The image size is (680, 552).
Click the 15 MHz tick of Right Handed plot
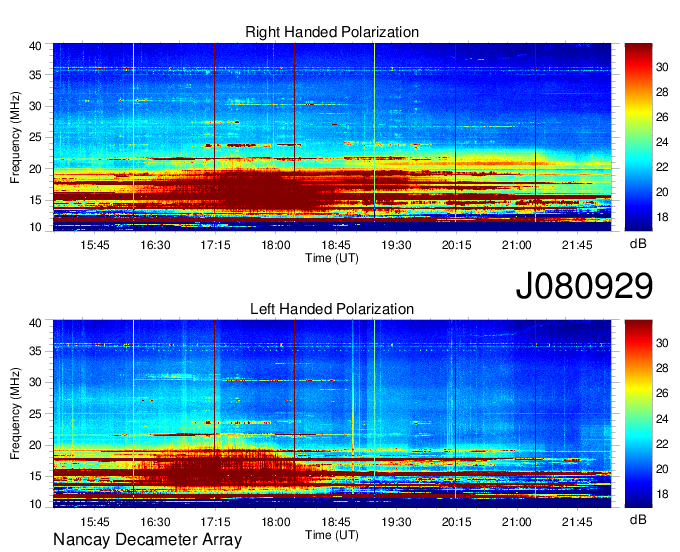[x=35, y=200]
